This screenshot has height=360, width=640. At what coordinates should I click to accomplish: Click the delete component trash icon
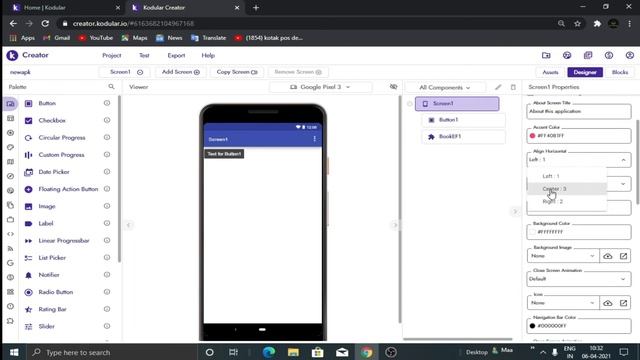(x=513, y=87)
